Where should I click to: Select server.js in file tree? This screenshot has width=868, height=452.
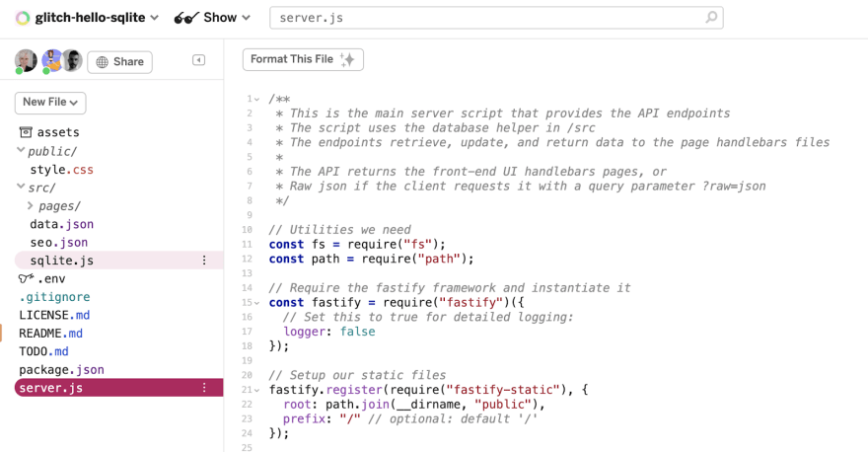pyautogui.click(x=118, y=388)
